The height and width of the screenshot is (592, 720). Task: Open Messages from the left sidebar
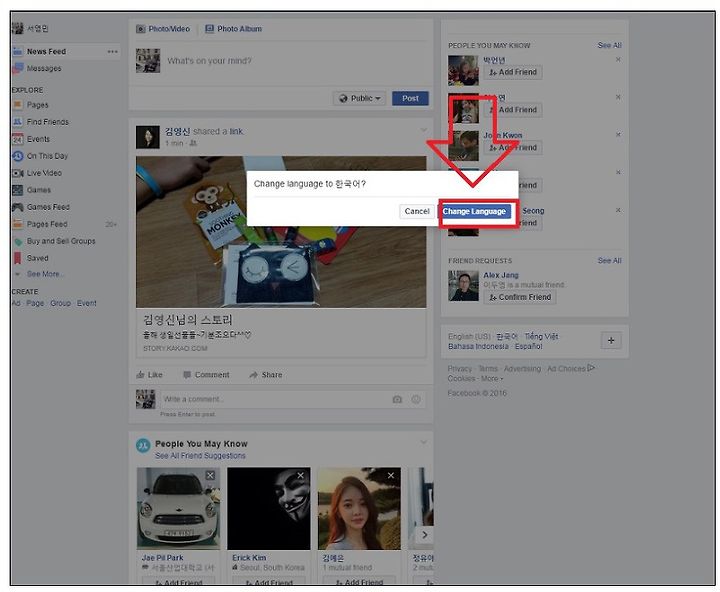44,68
